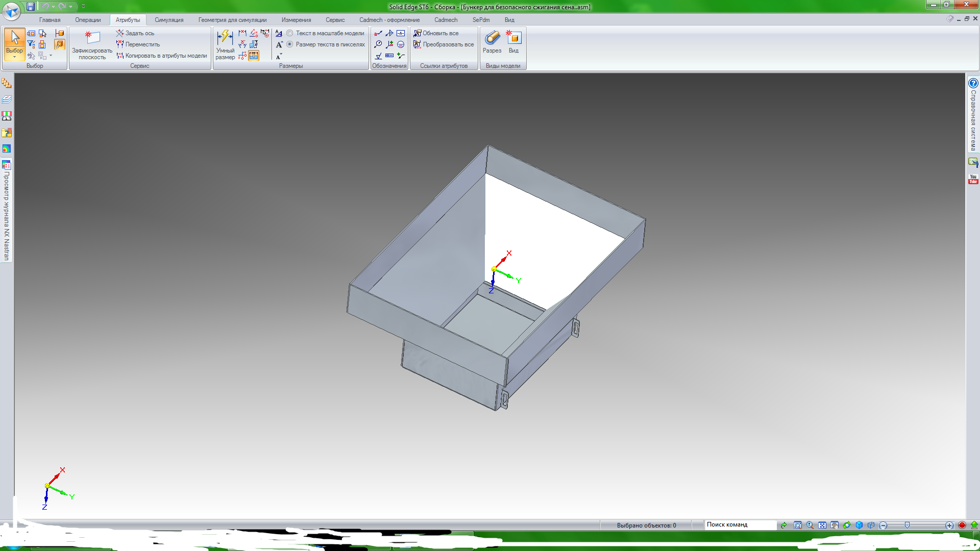980x551 pixels.
Task: Open the Справочная система help panel
Action: (x=973, y=114)
